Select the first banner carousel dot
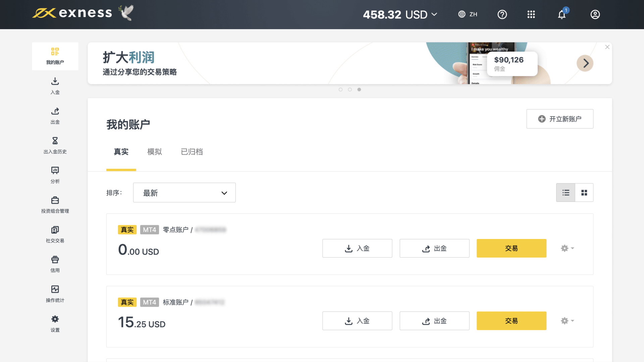Screen dimensions: 644x362 pyautogui.click(x=340, y=89)
